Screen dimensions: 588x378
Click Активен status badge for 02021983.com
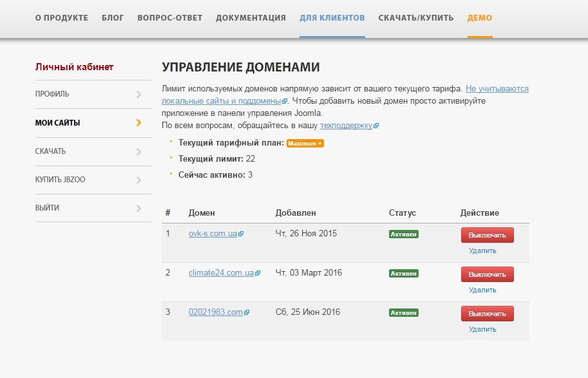pyautogui.click(x=404, y=313)
